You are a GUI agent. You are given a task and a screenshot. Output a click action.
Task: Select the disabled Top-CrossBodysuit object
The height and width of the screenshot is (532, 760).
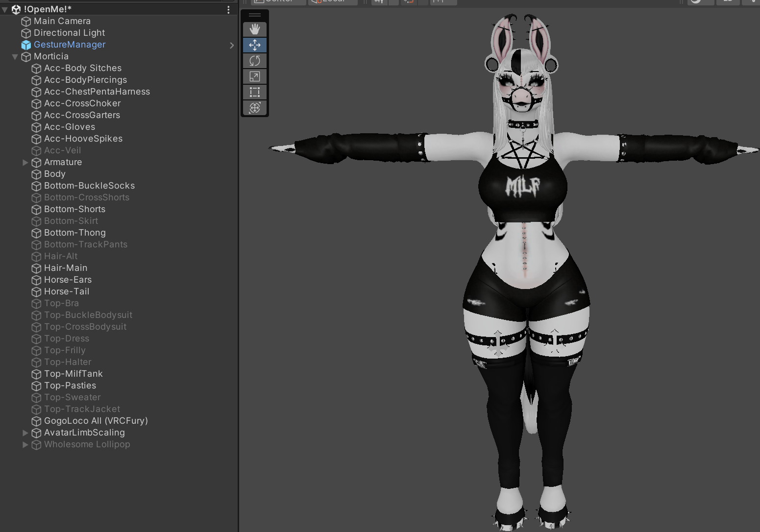[x=85, y=327]
